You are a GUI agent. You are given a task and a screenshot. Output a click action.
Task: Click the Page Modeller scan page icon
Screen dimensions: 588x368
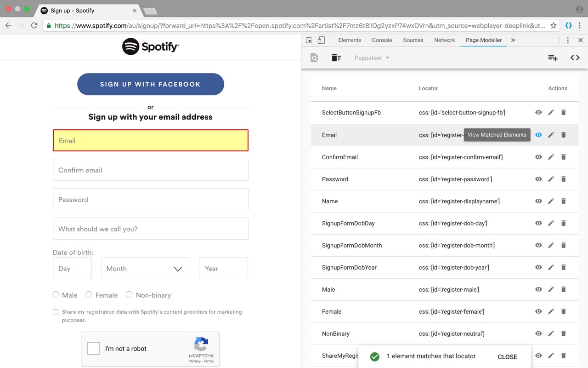pos(314,58)
